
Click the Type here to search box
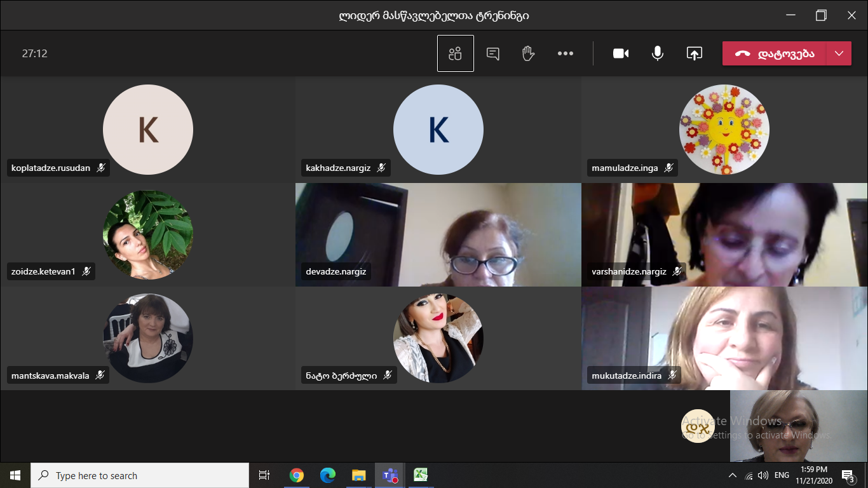(x=140, y=475)
